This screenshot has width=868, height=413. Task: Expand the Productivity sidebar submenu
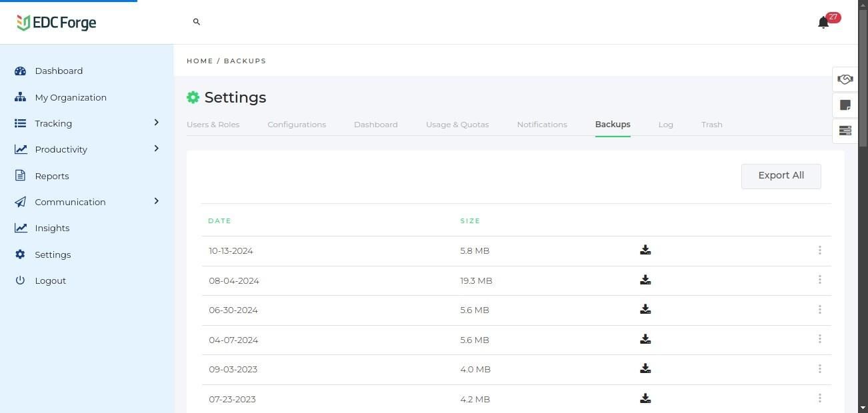point(156,149)
